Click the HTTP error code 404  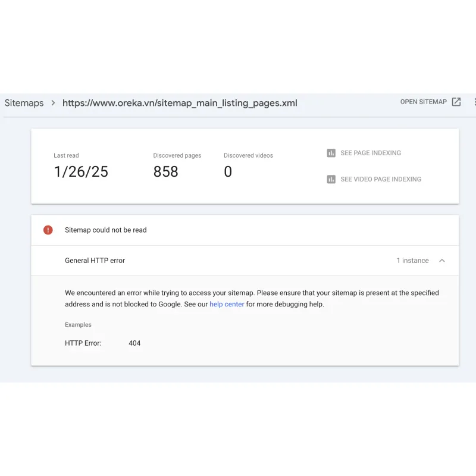[134, 343]
